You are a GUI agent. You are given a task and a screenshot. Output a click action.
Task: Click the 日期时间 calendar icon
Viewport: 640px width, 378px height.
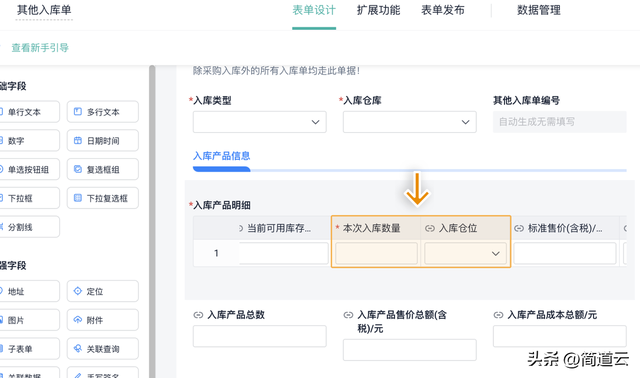[78, 140]
